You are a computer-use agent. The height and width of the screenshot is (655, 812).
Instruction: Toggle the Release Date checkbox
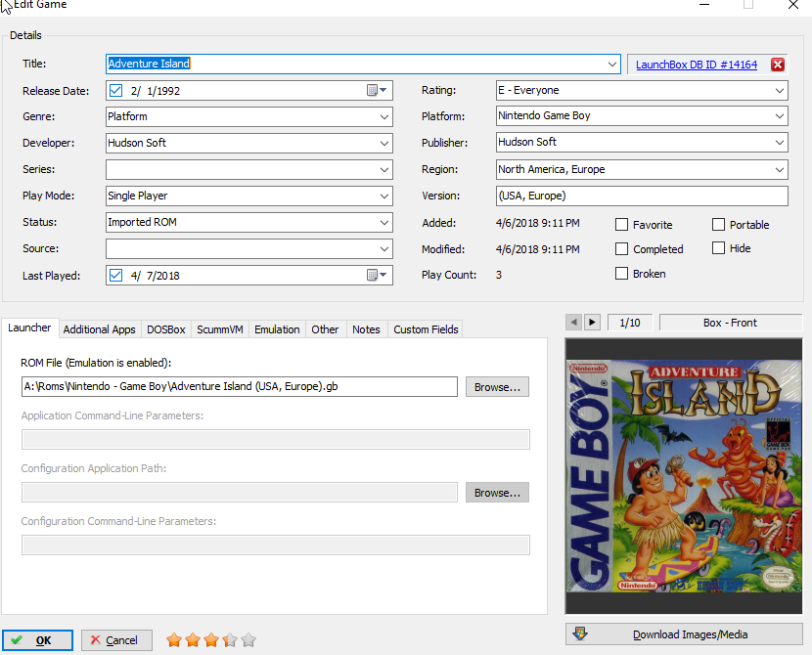tap(116, 91)
